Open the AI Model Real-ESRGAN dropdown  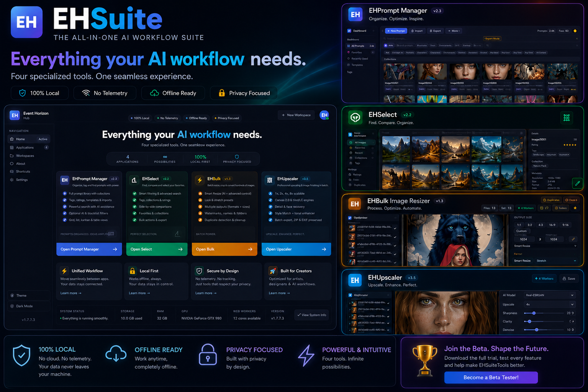pyautogui.click(x=549, y=295)
